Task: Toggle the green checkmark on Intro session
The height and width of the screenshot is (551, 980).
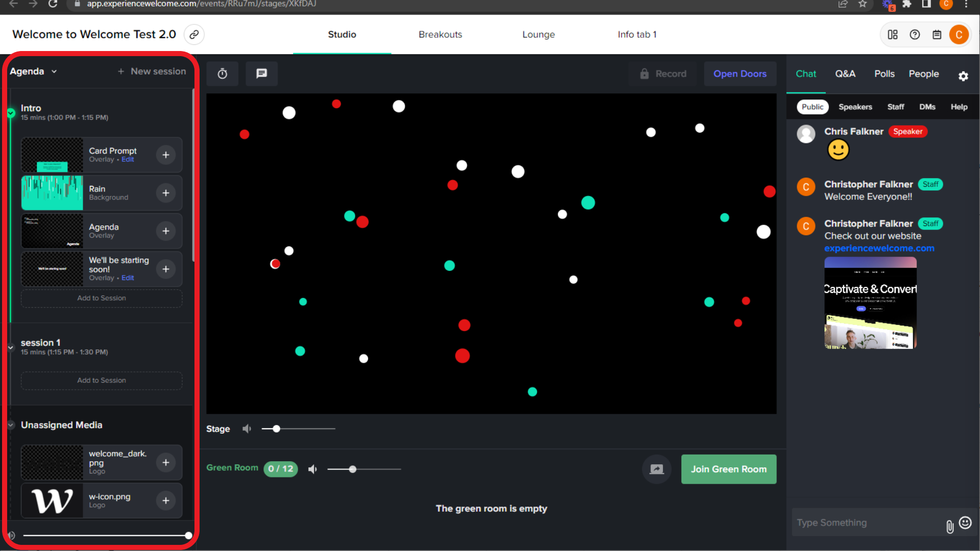Action: 11,112
